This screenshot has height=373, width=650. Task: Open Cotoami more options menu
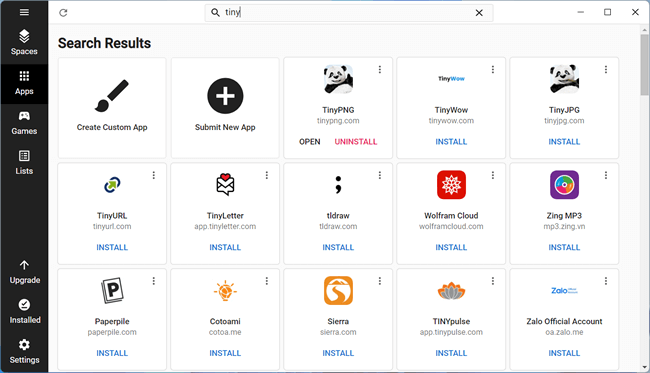point(267,281)
